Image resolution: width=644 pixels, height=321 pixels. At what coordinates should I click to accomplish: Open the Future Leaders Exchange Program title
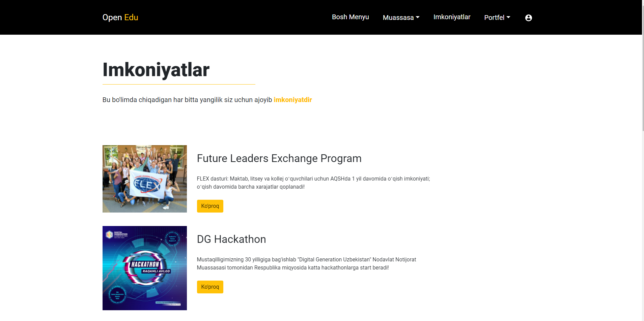(x=279, y=158)
